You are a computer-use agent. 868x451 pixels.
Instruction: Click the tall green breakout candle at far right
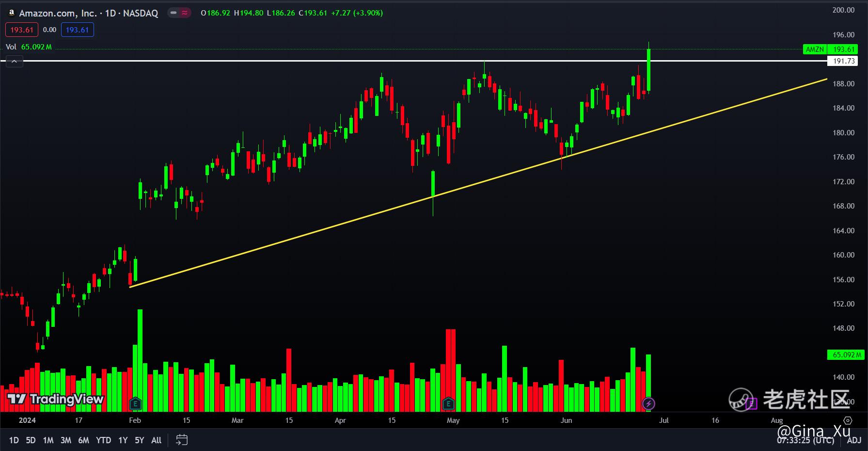(648, 70)
